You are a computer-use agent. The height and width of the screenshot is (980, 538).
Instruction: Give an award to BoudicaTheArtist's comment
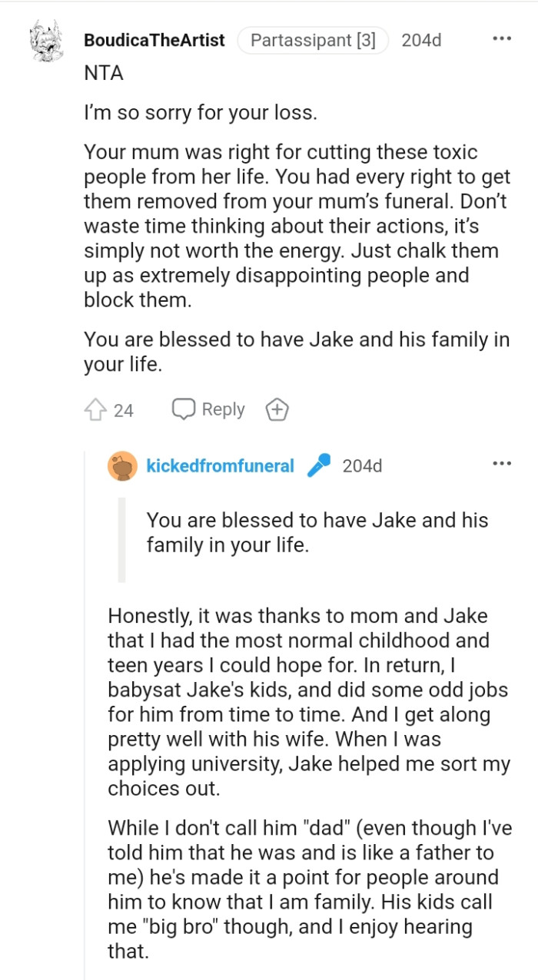[x=277, y=409]
